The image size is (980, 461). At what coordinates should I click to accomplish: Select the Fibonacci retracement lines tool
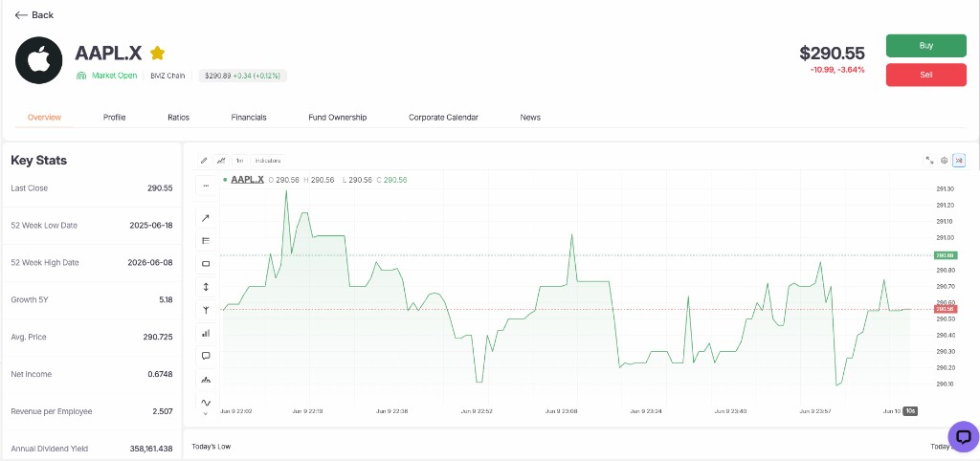(206, 240)
